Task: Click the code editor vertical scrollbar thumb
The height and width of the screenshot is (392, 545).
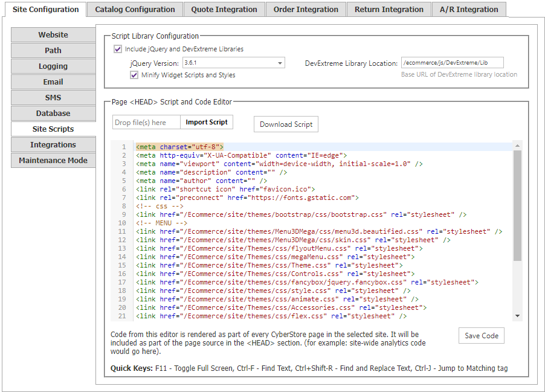Action: tap(518, 205)
